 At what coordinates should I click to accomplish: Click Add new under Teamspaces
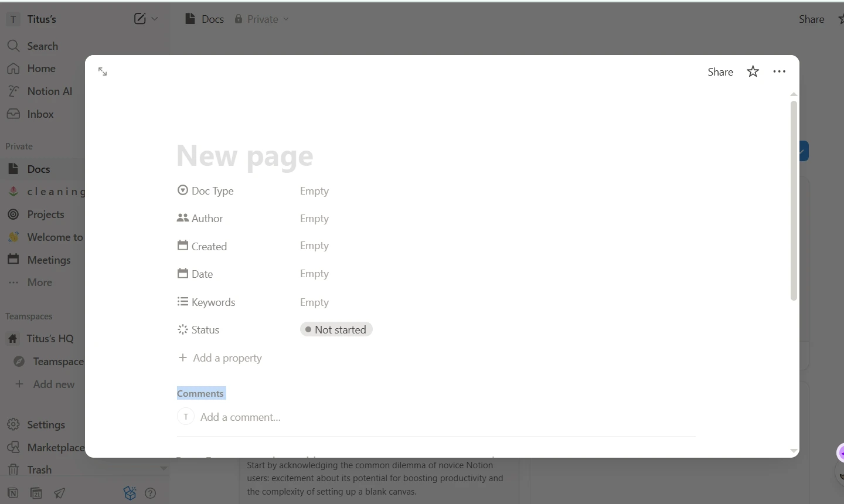point(53,384)
